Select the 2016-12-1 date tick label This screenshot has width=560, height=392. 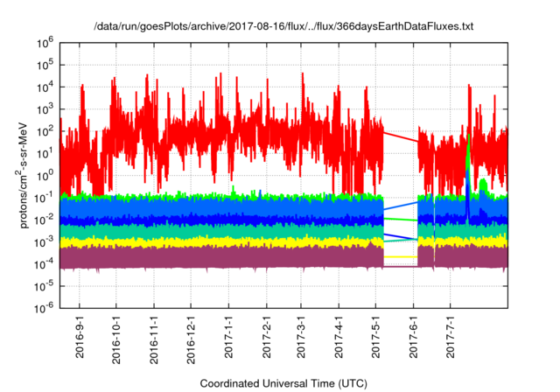tap(191, 339)
